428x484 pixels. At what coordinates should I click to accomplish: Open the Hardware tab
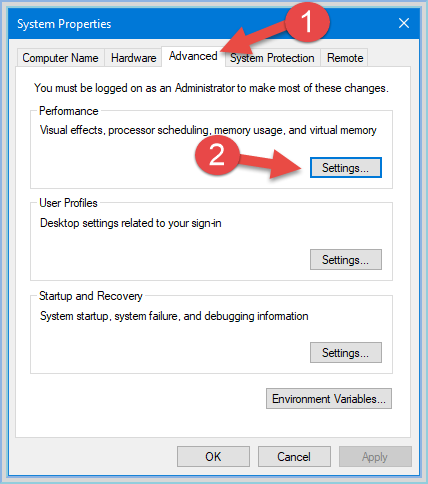(133, 58)
